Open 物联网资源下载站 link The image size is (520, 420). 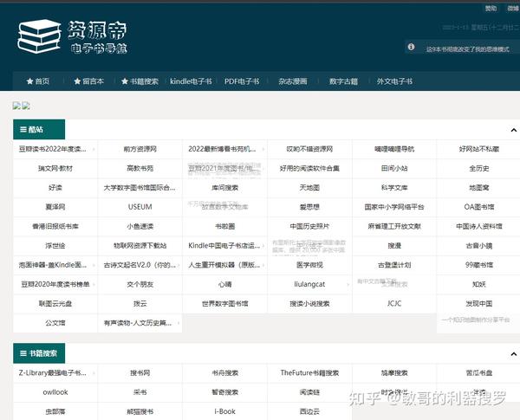[x=140, y=246]
